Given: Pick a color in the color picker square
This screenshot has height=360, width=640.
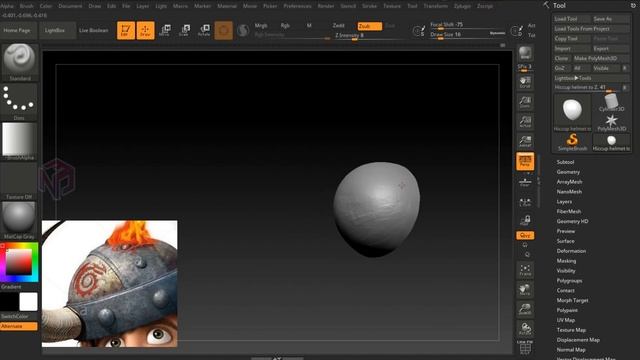Looking at the screenshot, I should tap(18, 262).
